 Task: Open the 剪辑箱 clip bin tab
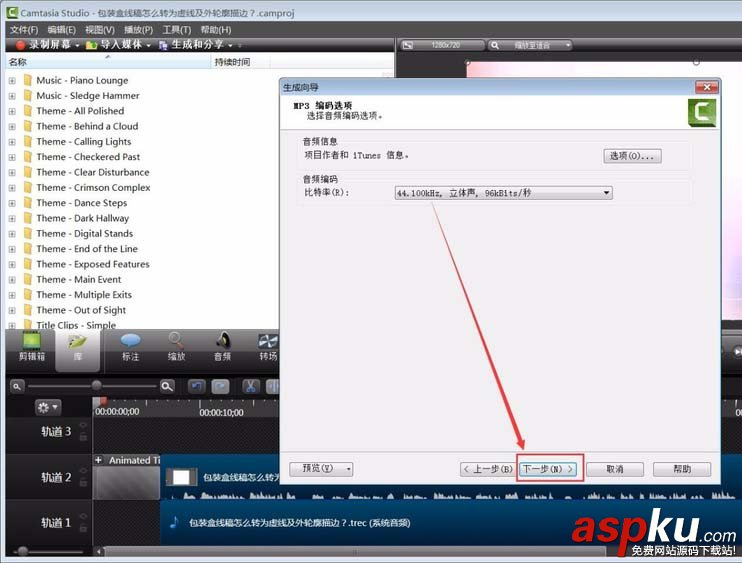point(32,348)
